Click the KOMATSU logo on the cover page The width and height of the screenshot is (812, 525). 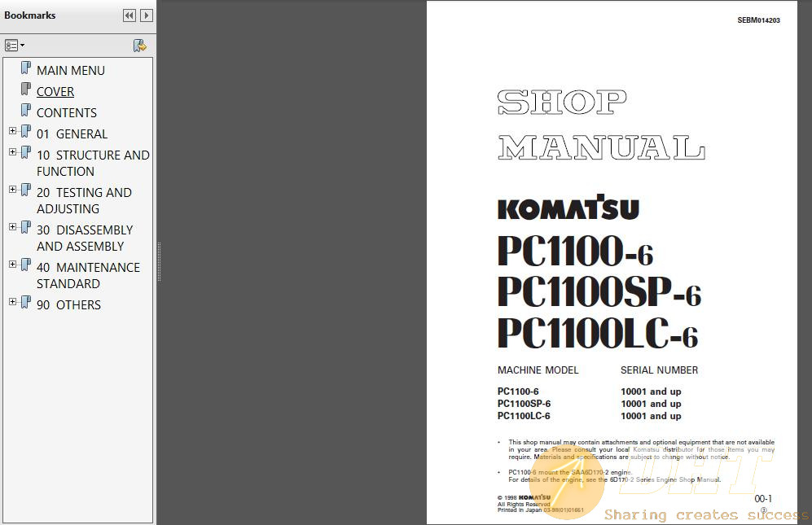click(x=568, y=208)
